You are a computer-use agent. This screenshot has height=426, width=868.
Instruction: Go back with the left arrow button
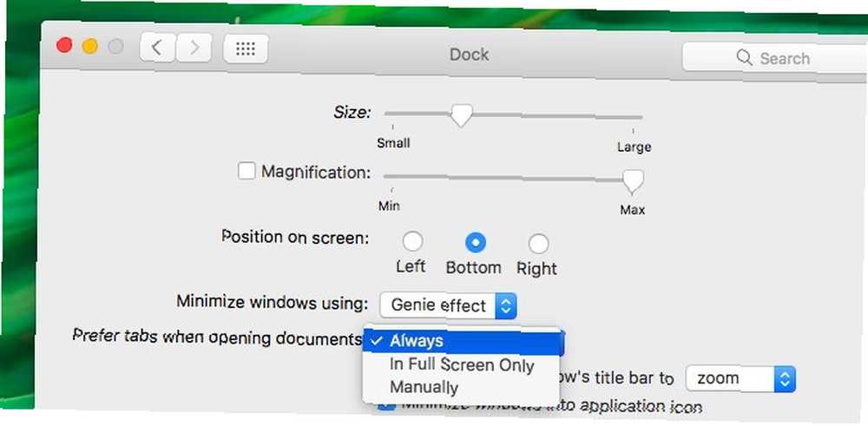158,48
